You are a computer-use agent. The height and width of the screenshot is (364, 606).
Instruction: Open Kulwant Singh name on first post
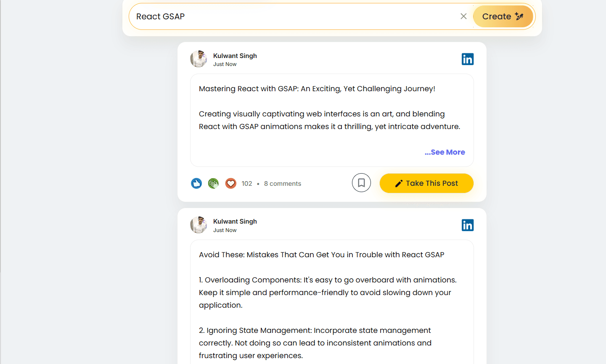pos(235,56)
